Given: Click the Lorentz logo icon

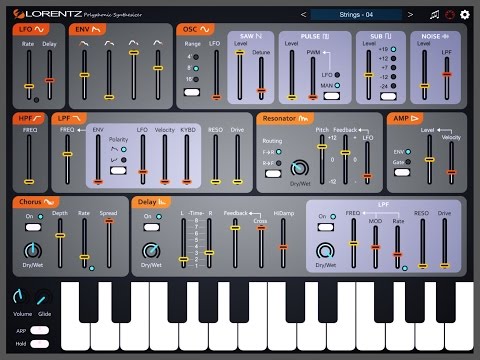Looking at the screenshot, I should (x=18, y=14).
